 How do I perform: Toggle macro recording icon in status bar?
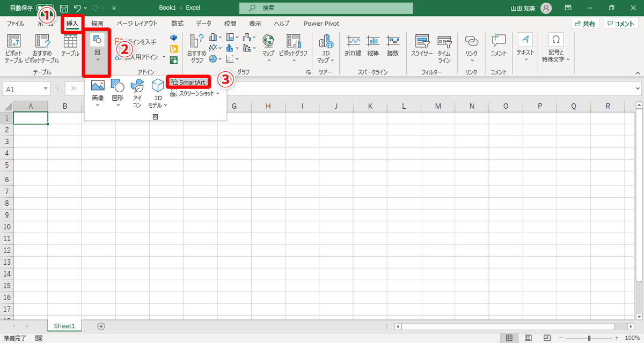click(39, 338)
